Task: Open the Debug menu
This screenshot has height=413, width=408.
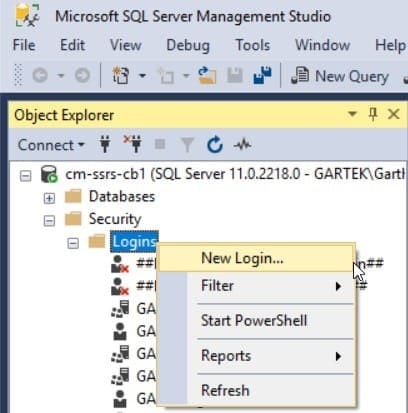Action: [x=188, y=45]
